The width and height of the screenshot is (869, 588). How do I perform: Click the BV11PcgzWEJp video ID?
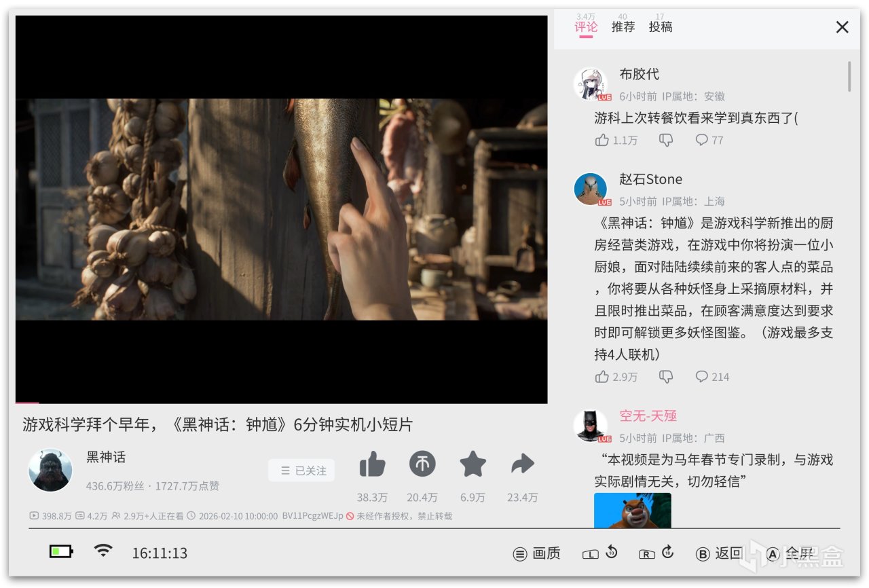click(x=312, y=516)
